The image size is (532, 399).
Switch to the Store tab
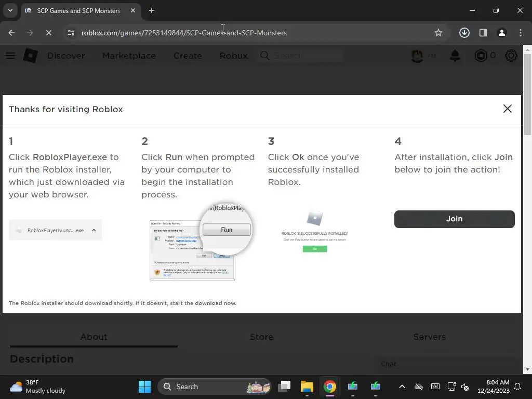click(x=262, y=337)
